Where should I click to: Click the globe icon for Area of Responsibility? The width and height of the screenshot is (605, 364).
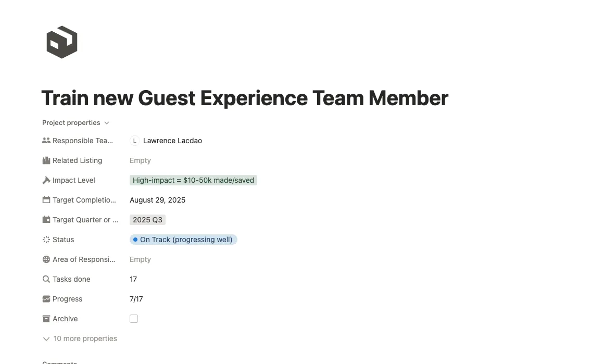(x=46, y=259)
